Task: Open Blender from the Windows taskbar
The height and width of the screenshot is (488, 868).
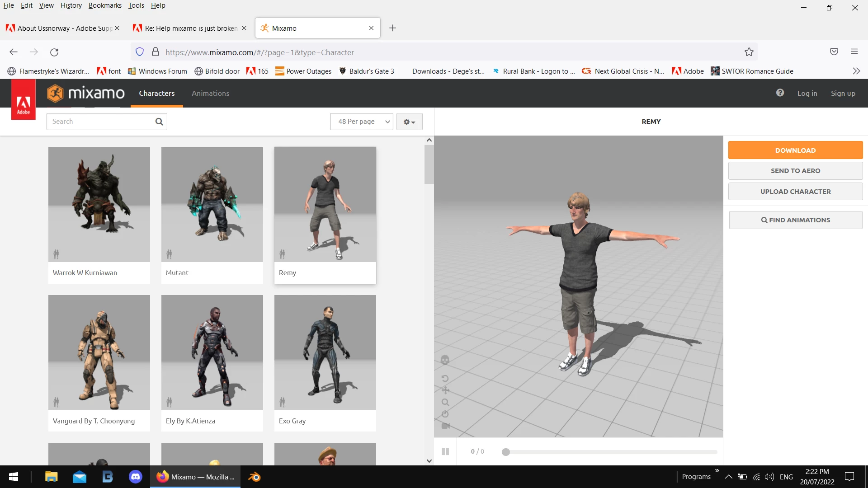Action: (x=254, y=477)
